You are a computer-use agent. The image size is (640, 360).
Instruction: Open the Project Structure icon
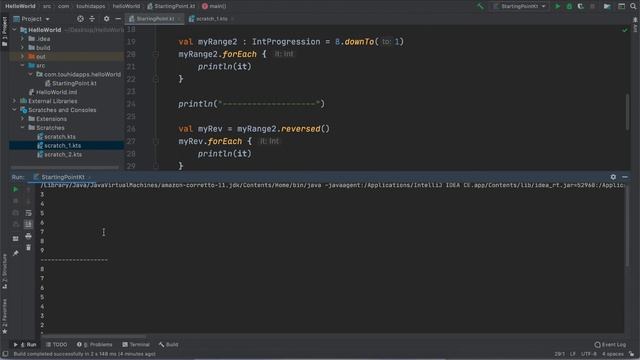(x=607, y=6)
